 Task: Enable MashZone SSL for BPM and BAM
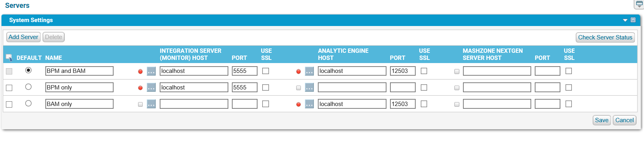point(569,71)
